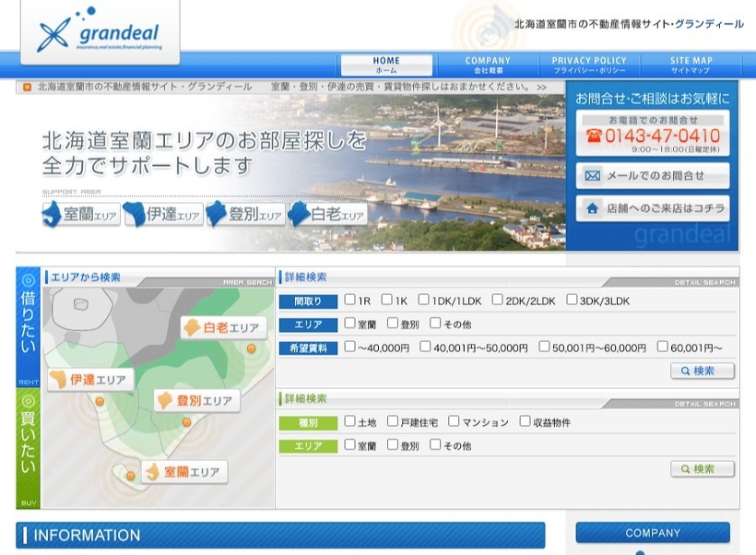Click the envelope mail inquiry button

[653, 175]
